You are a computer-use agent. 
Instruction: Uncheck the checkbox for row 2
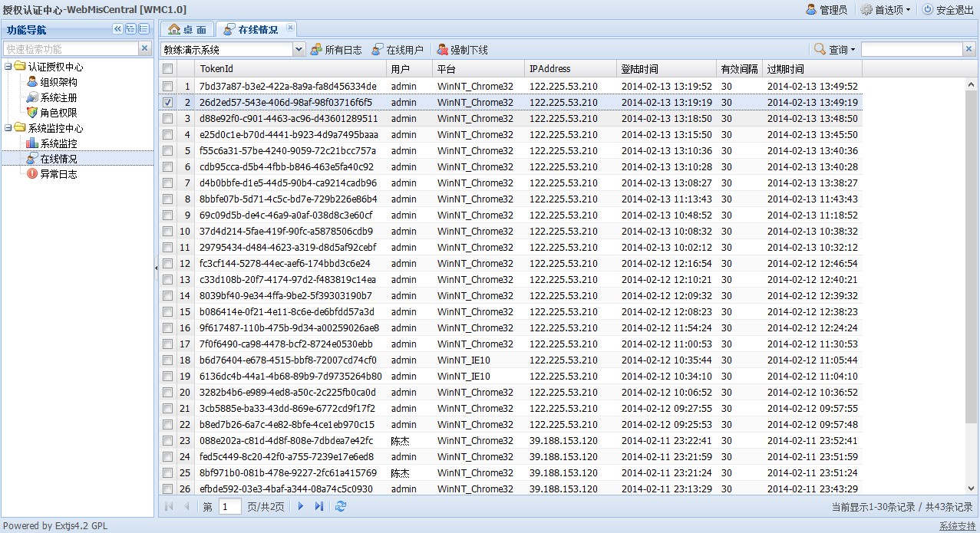(x=167, y=102)
